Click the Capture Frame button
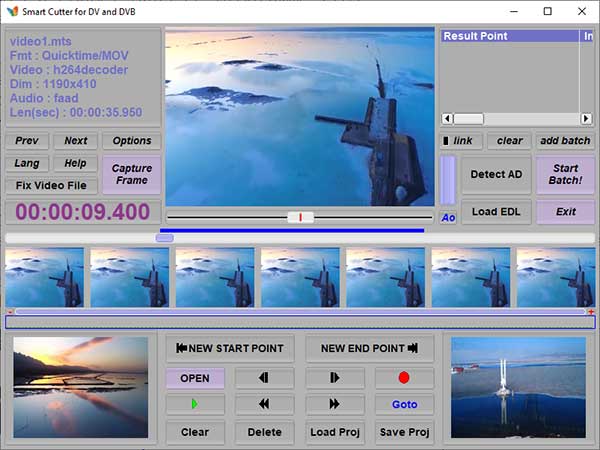This screenshot has width=600, height=450. coord(132,174)
